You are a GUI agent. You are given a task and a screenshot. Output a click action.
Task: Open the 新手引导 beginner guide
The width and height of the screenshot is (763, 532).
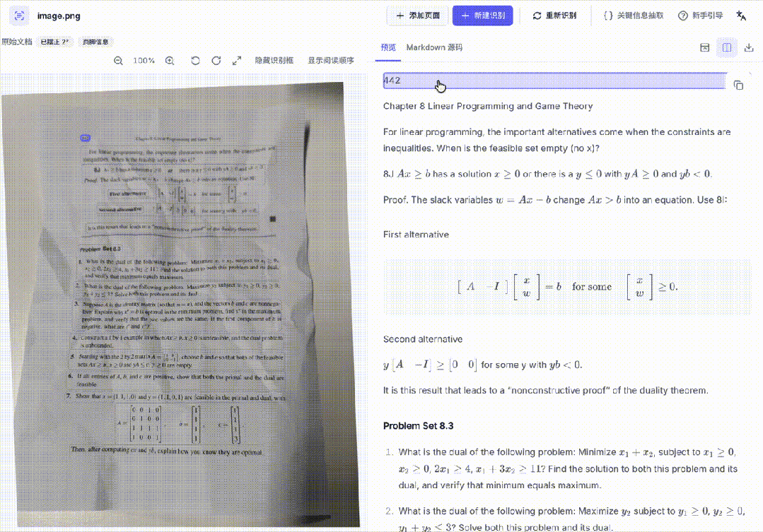701,16
